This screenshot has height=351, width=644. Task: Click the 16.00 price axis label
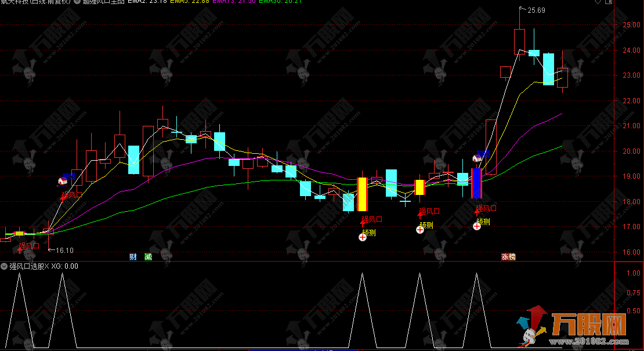(631, 252)
